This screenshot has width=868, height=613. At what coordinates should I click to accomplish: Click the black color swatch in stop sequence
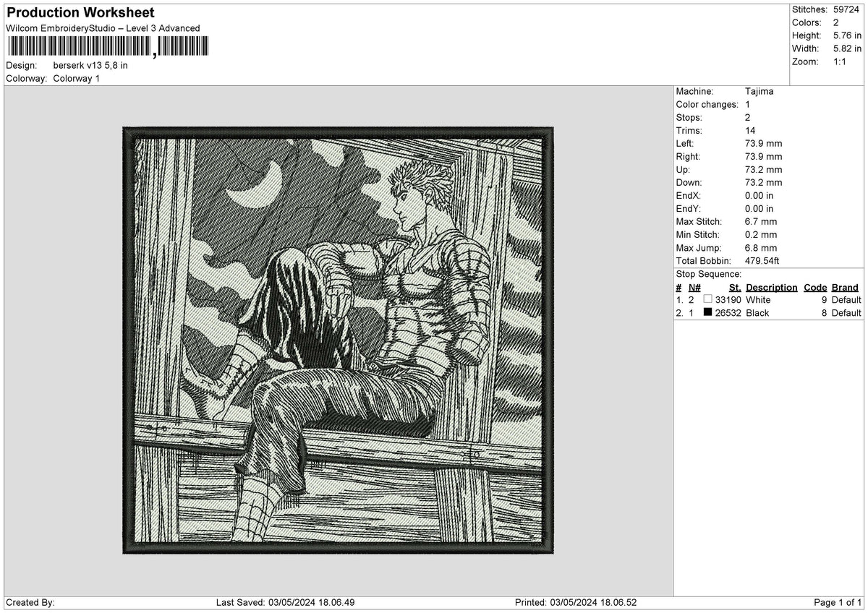(708, 312)
